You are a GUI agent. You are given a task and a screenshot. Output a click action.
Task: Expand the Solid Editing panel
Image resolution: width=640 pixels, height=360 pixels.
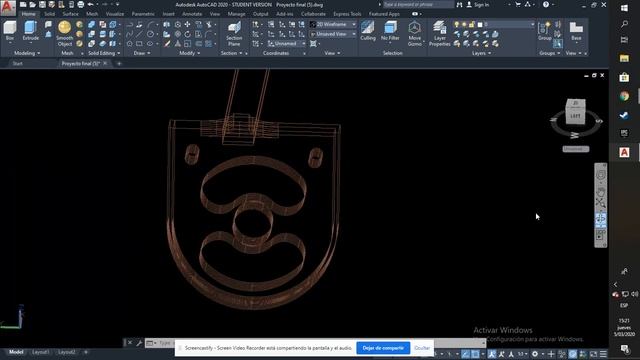point(104,53)
